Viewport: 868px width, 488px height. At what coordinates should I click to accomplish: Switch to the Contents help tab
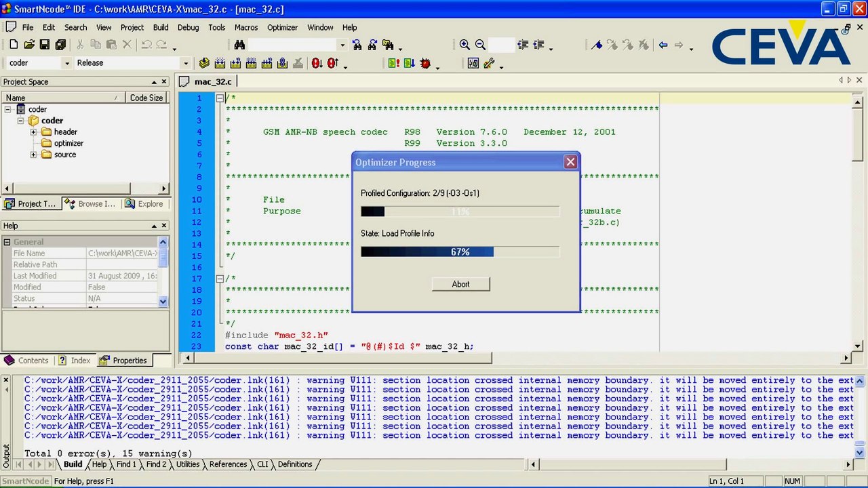(x=26, y=361)
